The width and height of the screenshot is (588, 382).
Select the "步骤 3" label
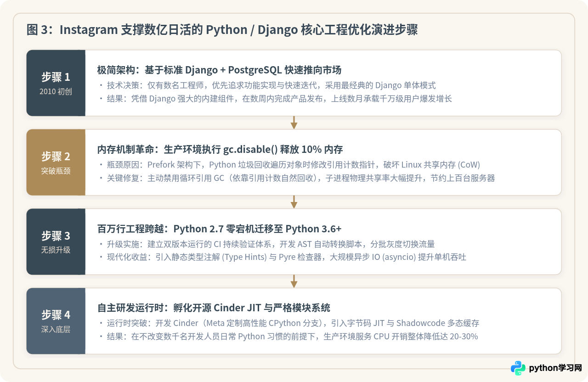point(56,236)
